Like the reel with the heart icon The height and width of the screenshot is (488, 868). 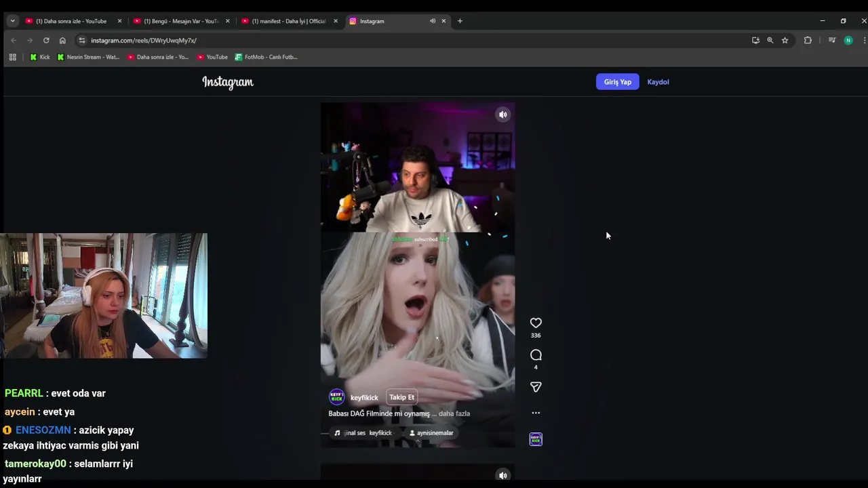point(536,323)
